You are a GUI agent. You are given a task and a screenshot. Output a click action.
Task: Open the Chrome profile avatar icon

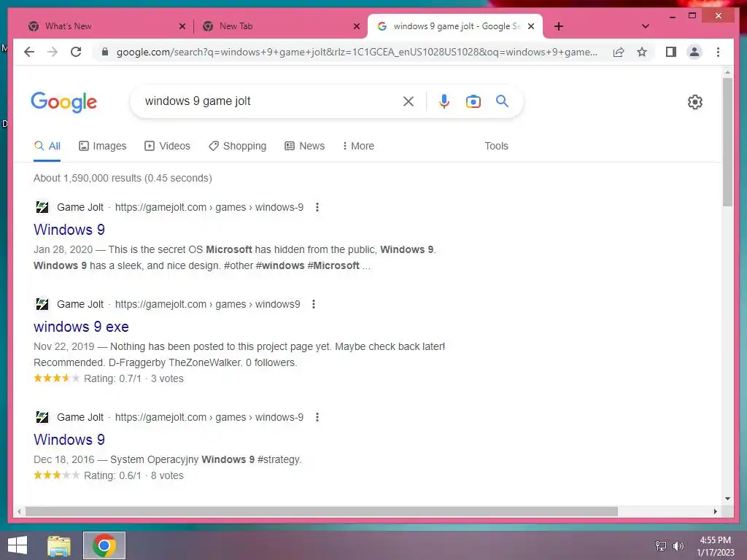coord(694,52)
